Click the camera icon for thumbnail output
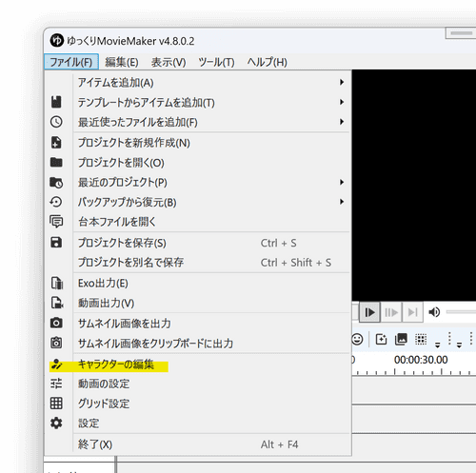Screen dimensions: 476x473 (x=56, y=323)
